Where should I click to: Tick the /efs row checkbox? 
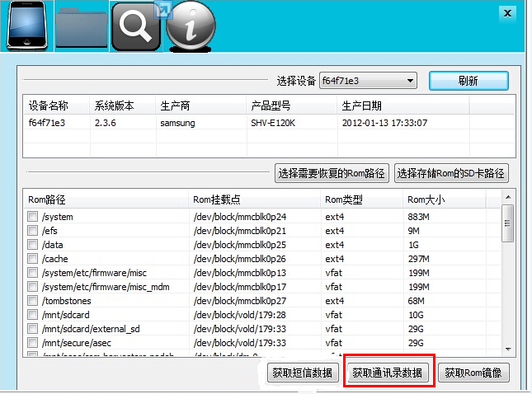point(33,231)
